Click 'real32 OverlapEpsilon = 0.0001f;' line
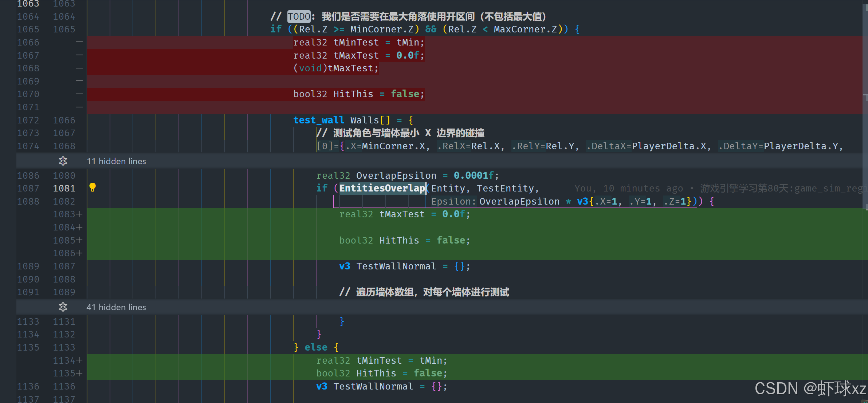Image resolution: width=868 pixels, height=403 pixels. (x=408, y=175)
